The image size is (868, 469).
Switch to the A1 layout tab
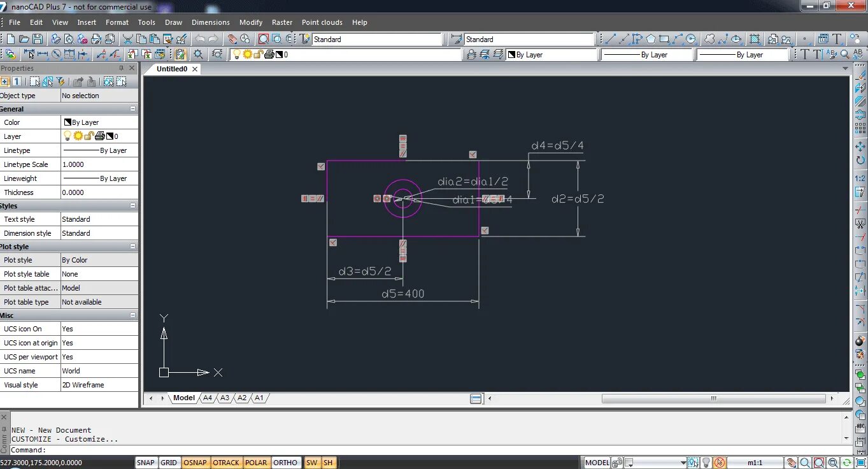(259, 398)
